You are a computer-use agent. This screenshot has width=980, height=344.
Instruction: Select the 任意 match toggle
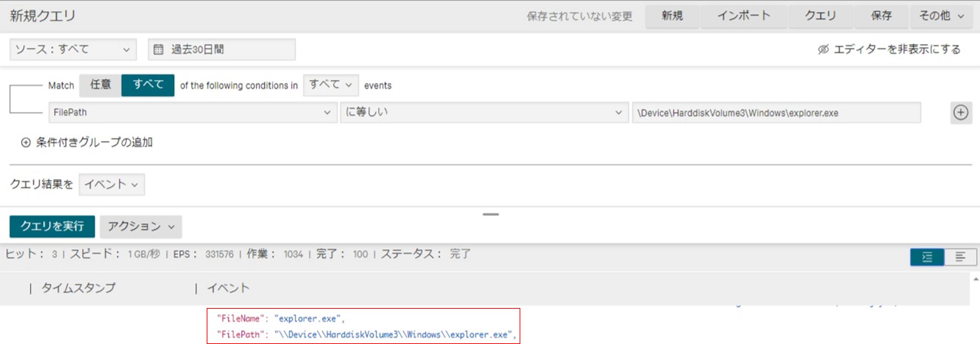(100, 85)
